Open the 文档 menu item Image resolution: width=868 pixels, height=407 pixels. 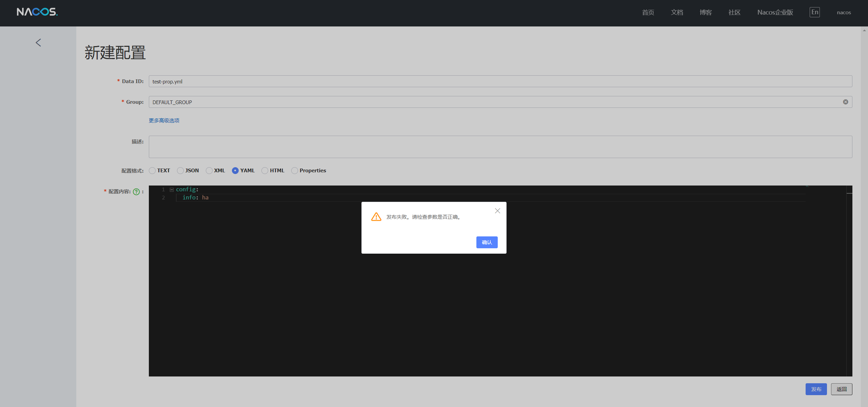pos(677,13)
